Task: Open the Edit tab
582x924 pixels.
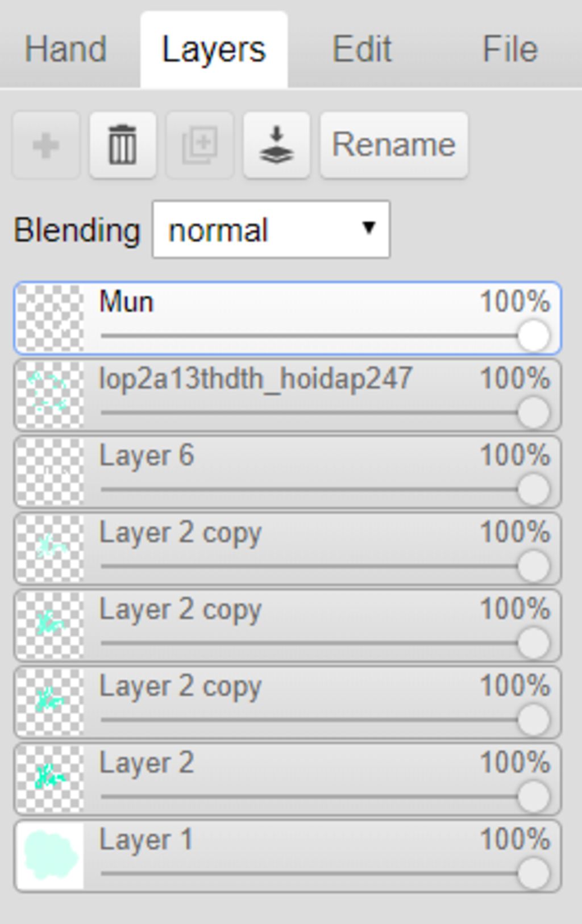Action: tap(362, 49)
